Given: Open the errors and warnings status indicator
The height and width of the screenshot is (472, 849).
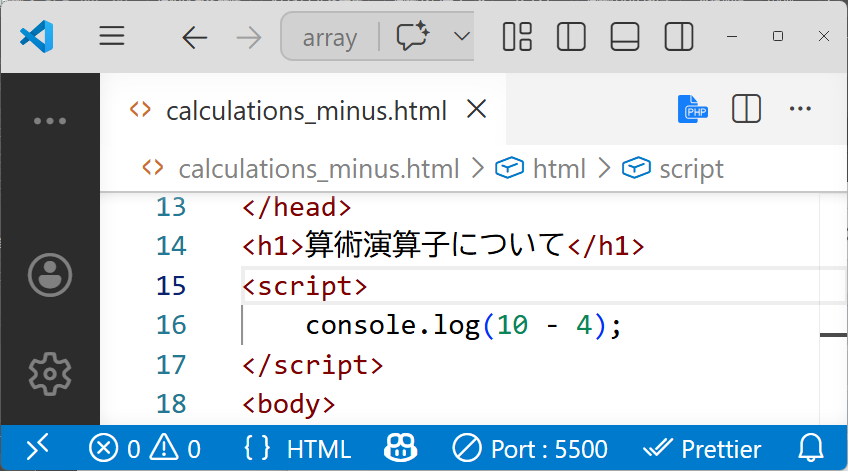Looking at the screenshot, I should (x=145, y=449).
